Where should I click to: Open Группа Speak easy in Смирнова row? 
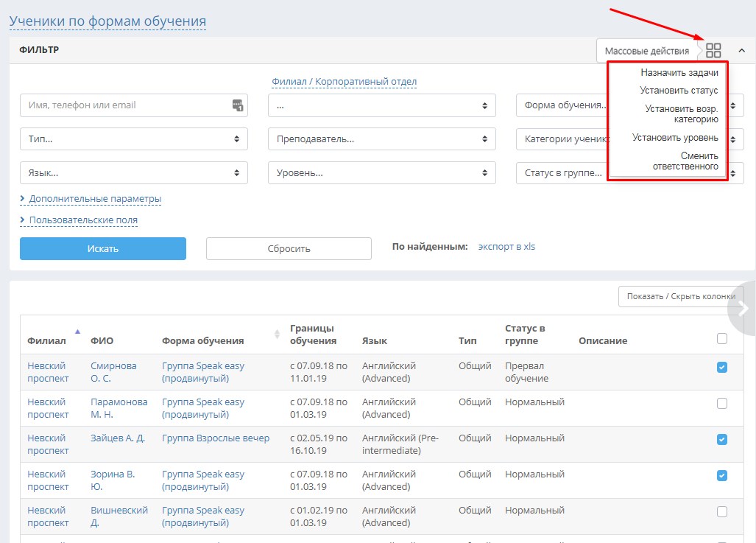203,372
